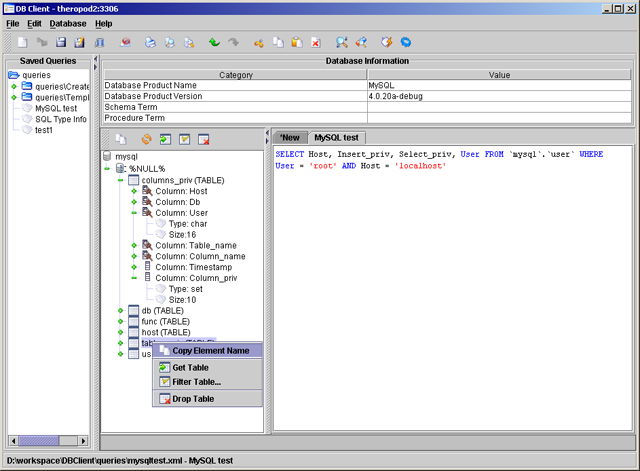
Task: Click the Delete red X document icon
Action: (316, 42)
